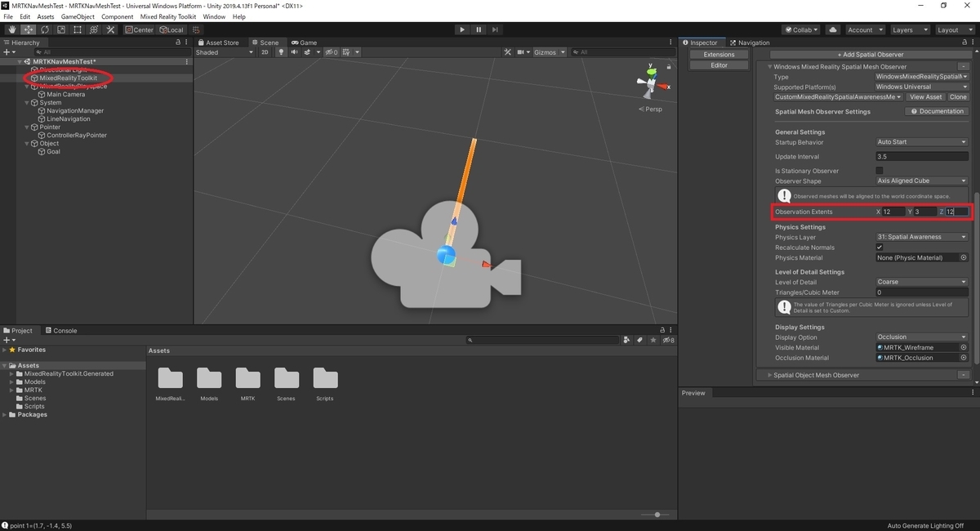Toggle Is Stationary Observer checkbox
Image resolution: width=980 pixels, height=531 pixels.
click(x=880, y=171)
